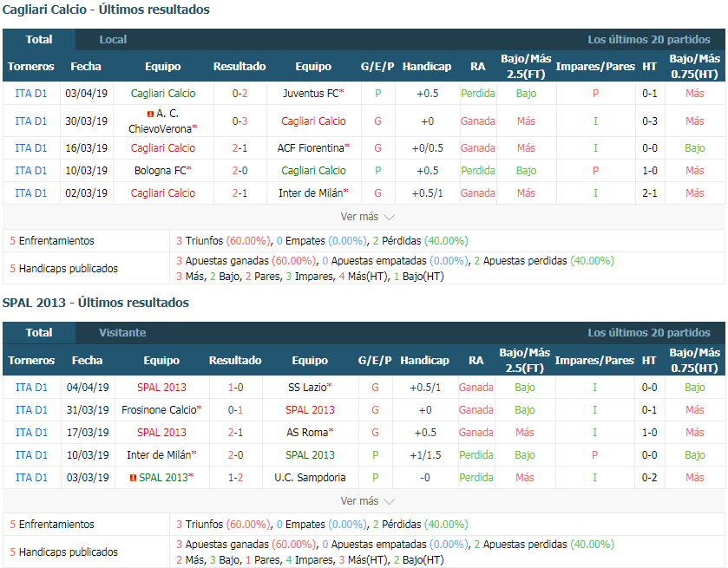Click the Fecha column header in Cagliari table
Viewport: 728px width, 568px height.
pyautogui.click(x=86, y=67)
